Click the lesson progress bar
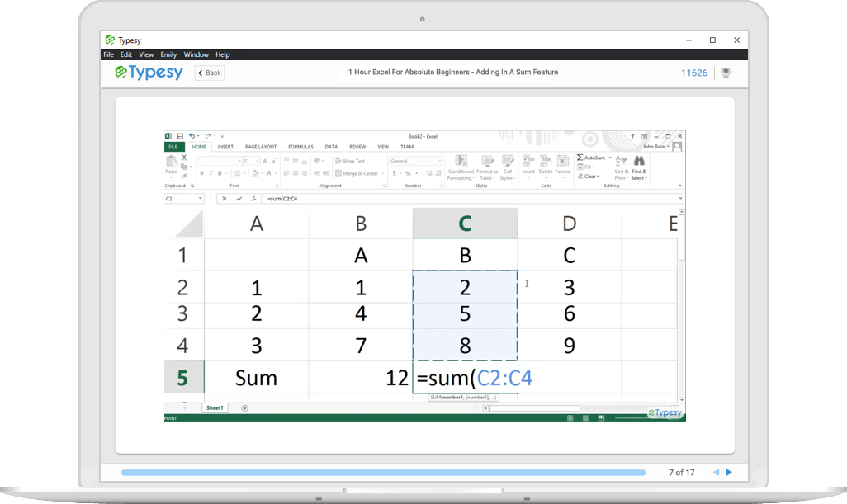 (x=384, y=473)
